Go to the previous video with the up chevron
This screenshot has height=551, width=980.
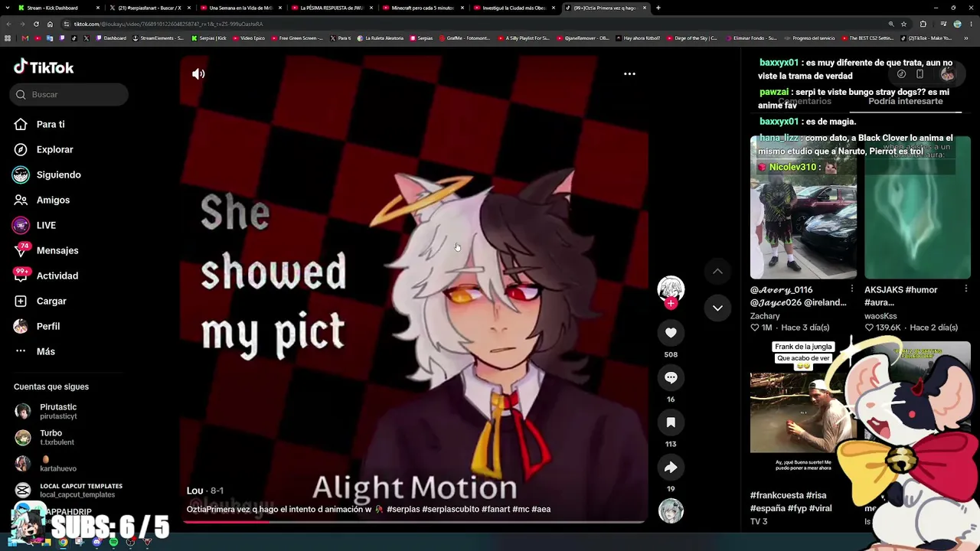tap(717, 271)
